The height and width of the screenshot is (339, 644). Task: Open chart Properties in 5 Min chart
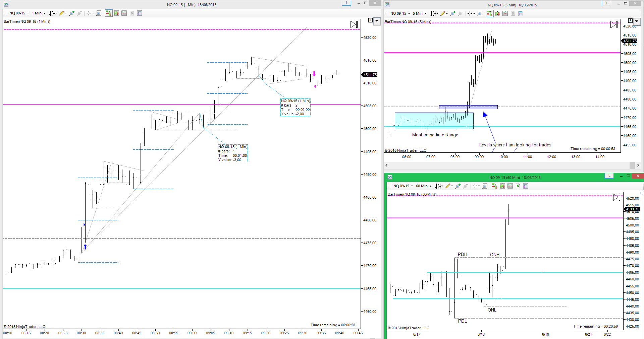[x=521, y=13]
